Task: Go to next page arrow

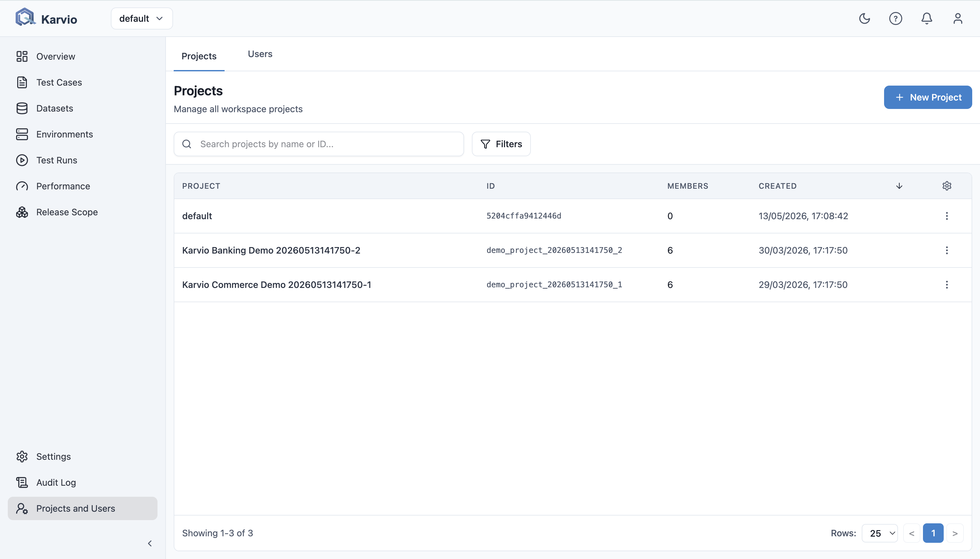Action: tap(955, 533)
